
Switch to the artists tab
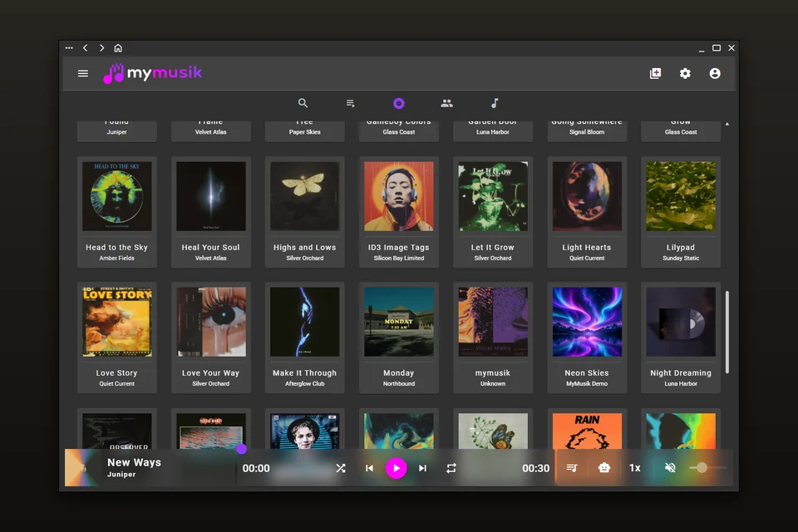447,103
